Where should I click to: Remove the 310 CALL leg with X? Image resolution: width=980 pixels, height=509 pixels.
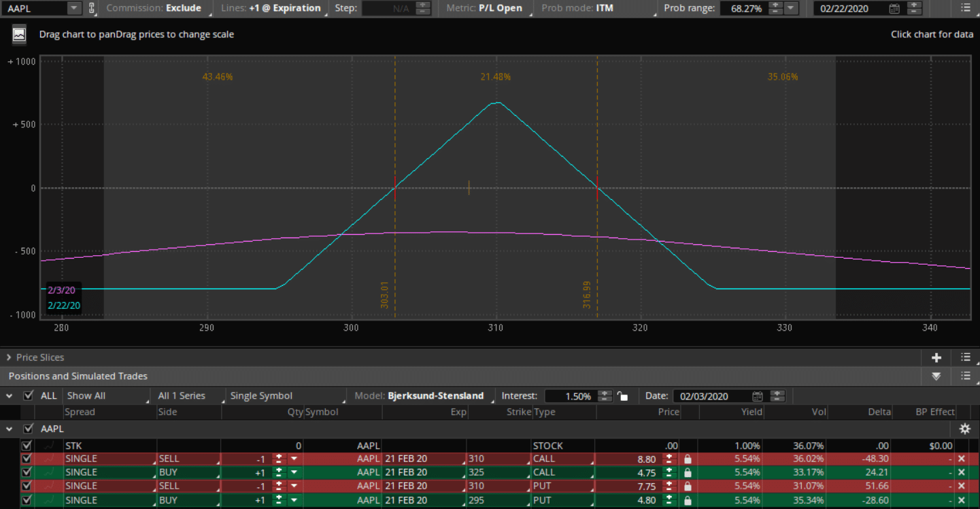point(962,459)
